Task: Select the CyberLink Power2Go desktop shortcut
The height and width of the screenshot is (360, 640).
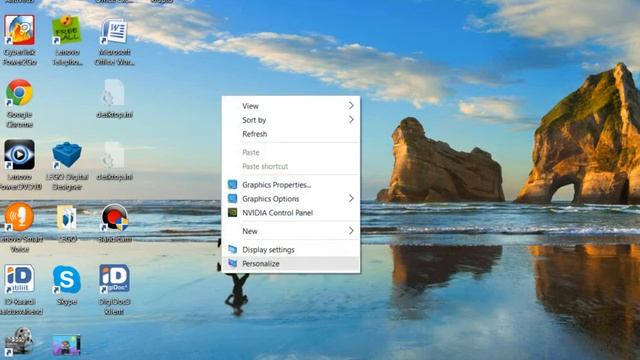Action: (19, 40)
